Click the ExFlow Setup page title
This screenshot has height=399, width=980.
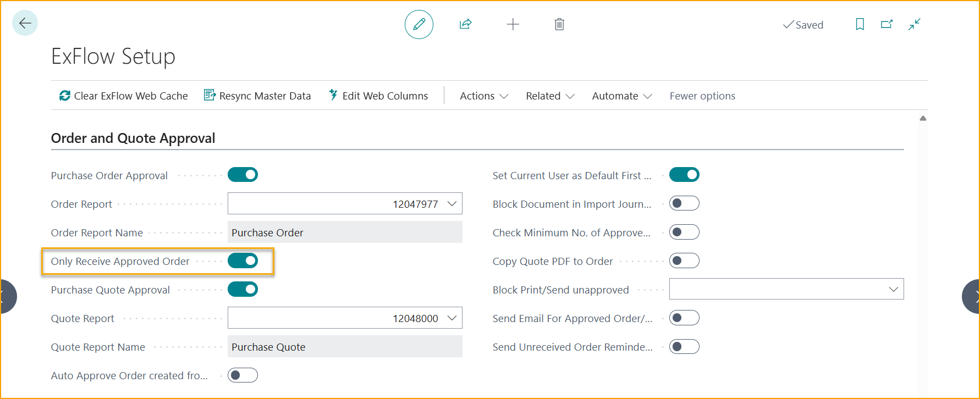click(113, 56)
